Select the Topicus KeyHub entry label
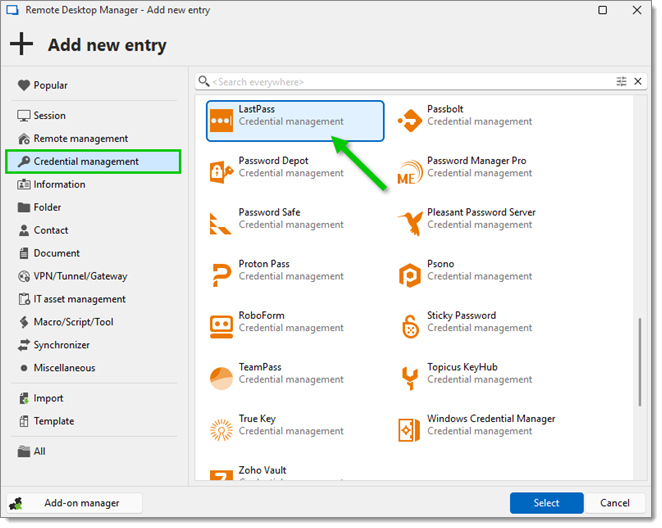This screenshot has width=662, height=528. point(462,367)
